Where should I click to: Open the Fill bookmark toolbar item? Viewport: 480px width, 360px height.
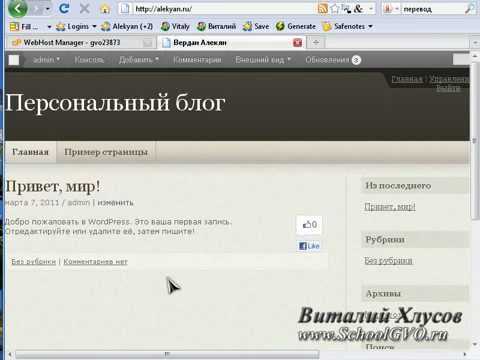[24, 26]
